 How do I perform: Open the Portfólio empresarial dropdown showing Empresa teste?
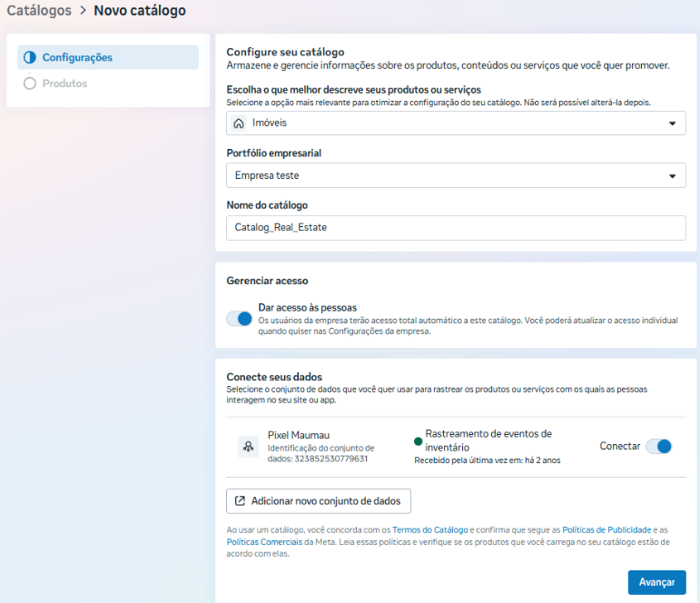coord(456,175)
